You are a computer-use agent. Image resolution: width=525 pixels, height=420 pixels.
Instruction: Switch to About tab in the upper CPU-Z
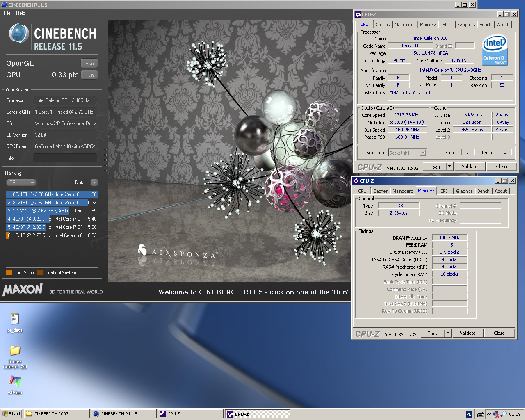[503, 25]
